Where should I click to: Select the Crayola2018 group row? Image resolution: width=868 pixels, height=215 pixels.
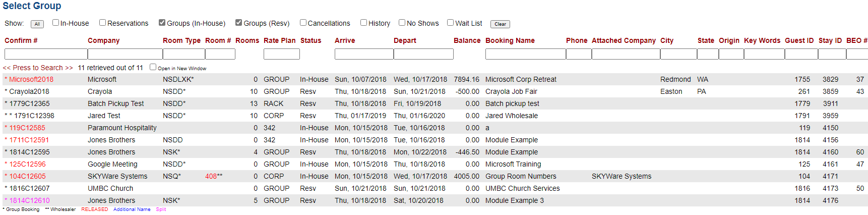[435, 91]
